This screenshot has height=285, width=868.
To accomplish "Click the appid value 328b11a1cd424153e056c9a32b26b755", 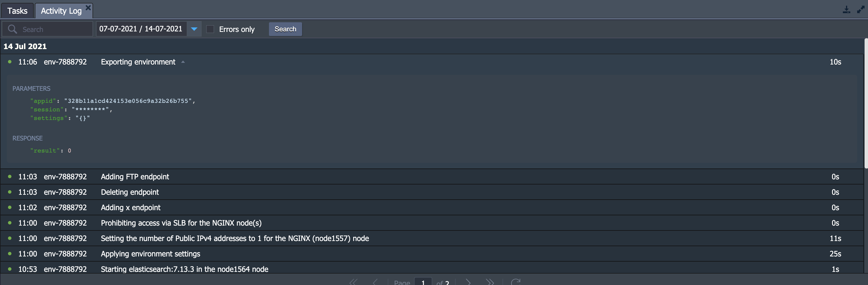I will 128,101.
